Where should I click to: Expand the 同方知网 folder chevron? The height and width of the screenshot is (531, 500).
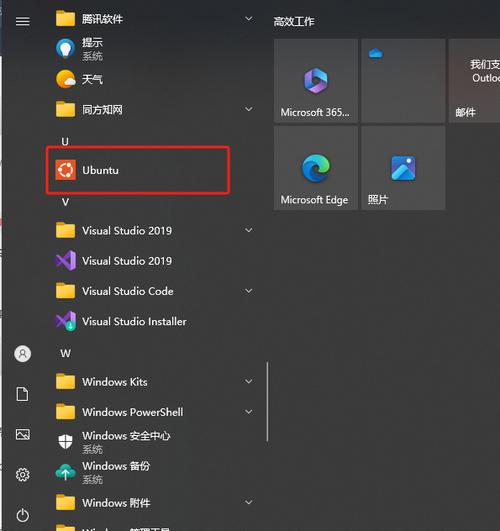pos(249,109)
